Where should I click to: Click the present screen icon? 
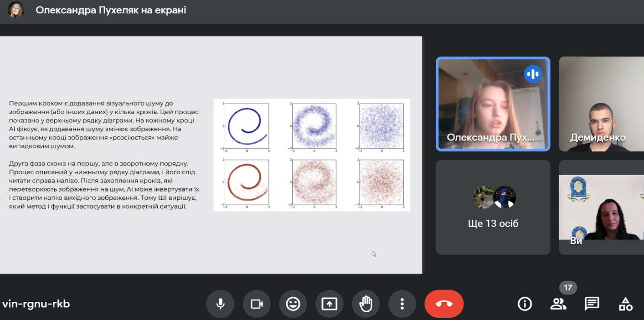330,304
